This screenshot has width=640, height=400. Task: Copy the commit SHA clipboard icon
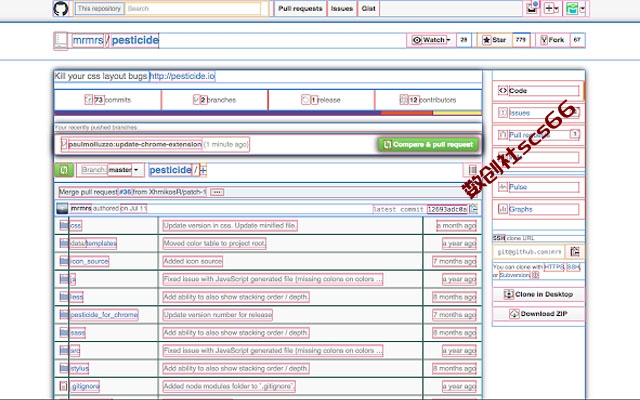coord(473,209)
